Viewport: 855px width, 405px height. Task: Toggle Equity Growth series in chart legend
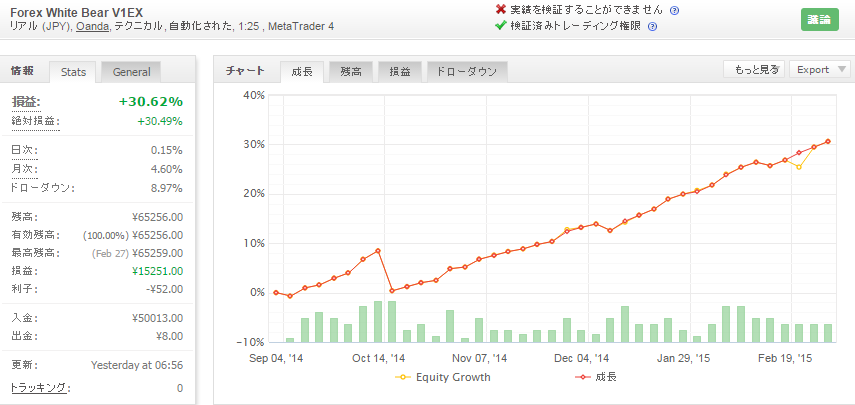pyautogui.click(x=442, y=377)
